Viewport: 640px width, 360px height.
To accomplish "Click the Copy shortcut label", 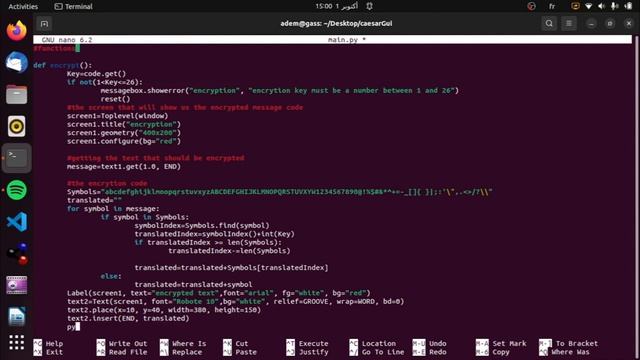I will coord(500,352).
